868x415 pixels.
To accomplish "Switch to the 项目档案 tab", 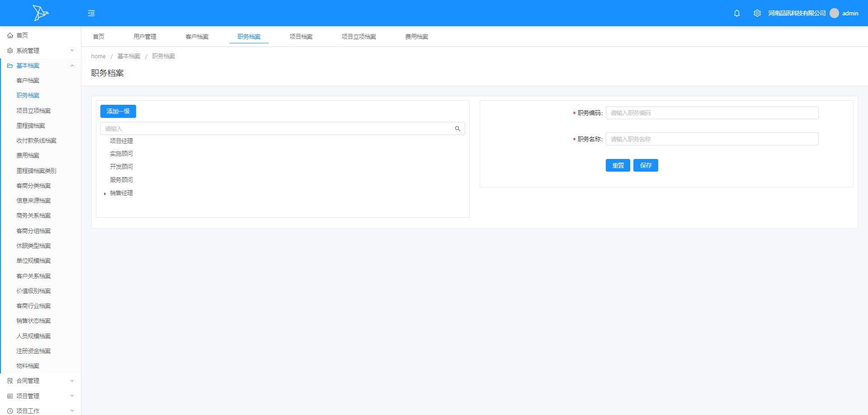I will point(301,37).
